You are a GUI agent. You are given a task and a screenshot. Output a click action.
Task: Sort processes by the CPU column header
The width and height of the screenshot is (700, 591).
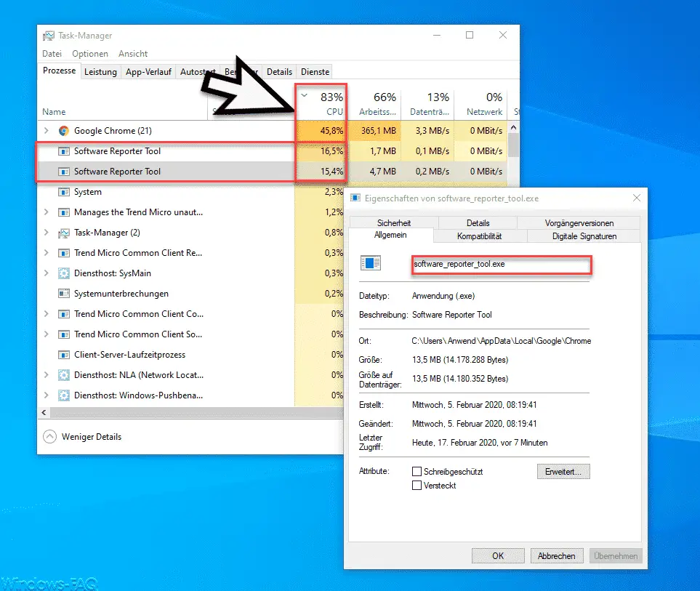point(321,102)
